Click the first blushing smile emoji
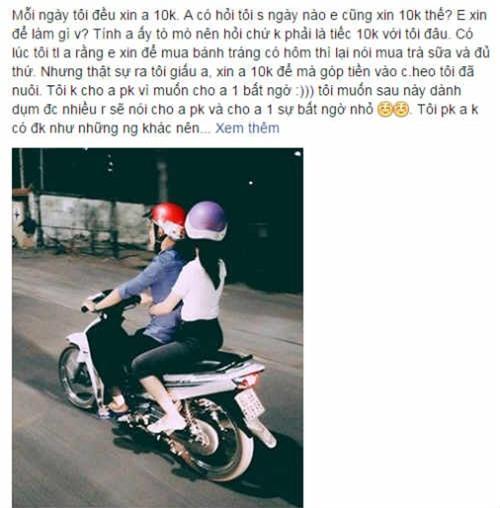This screenshot has height=508, width=500. [385, 110]
